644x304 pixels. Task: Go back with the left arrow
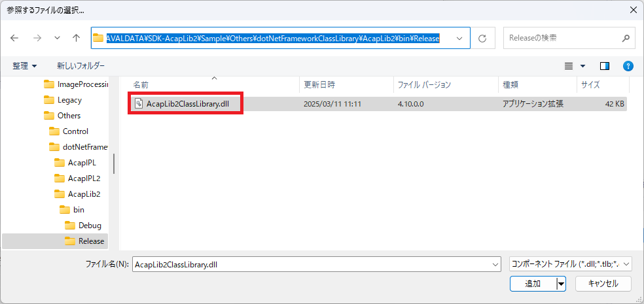[x=14, y=38]
